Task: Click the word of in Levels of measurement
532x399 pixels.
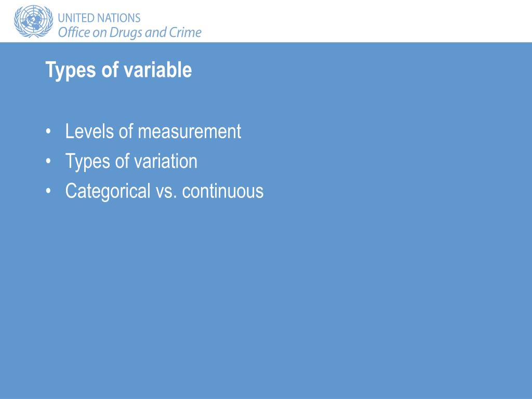Action: 126,131
